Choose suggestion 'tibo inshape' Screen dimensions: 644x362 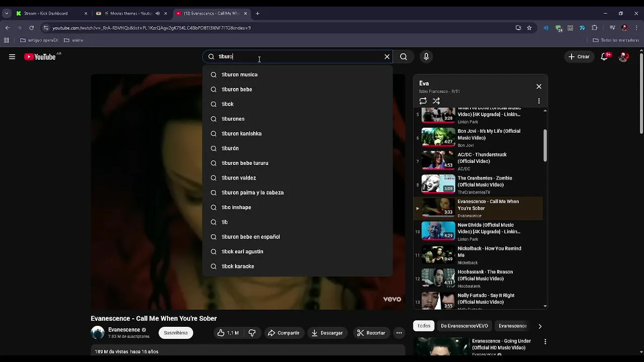point(297,207)
